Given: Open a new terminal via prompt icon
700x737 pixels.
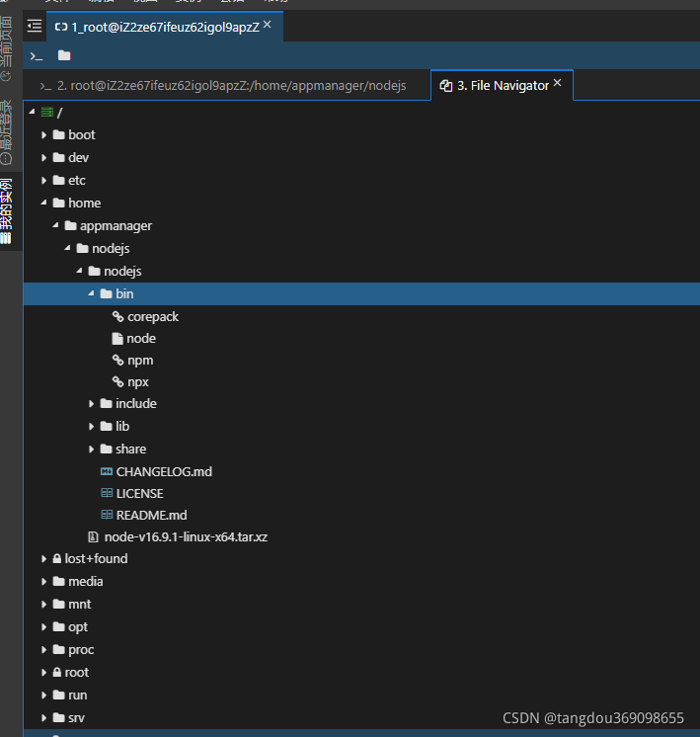Looking at the screenshot, I should click(37, 56).
